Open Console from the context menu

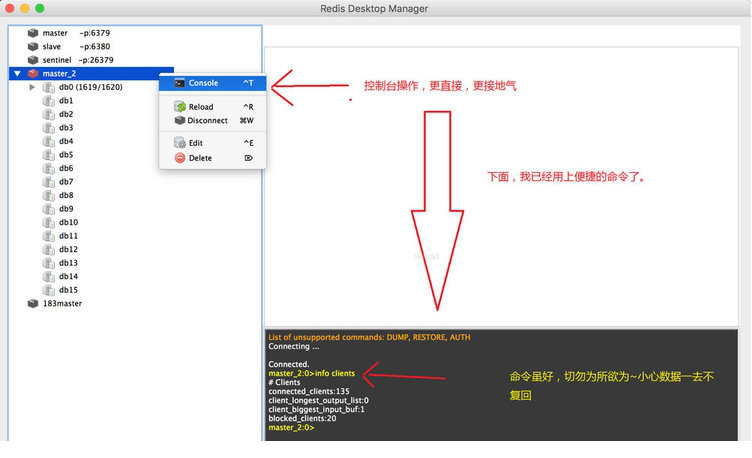point(212,83)
